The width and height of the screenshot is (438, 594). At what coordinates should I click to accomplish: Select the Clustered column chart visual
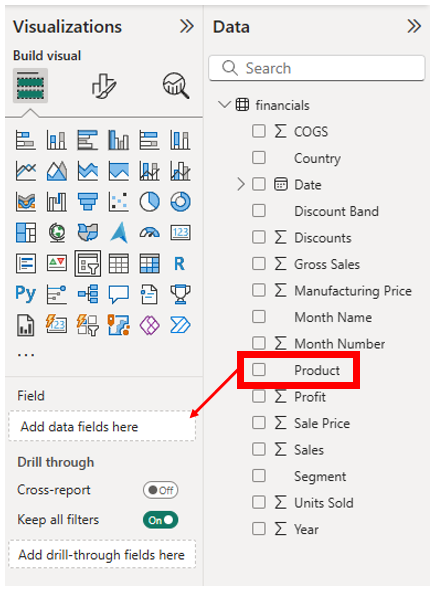[119, 140]
